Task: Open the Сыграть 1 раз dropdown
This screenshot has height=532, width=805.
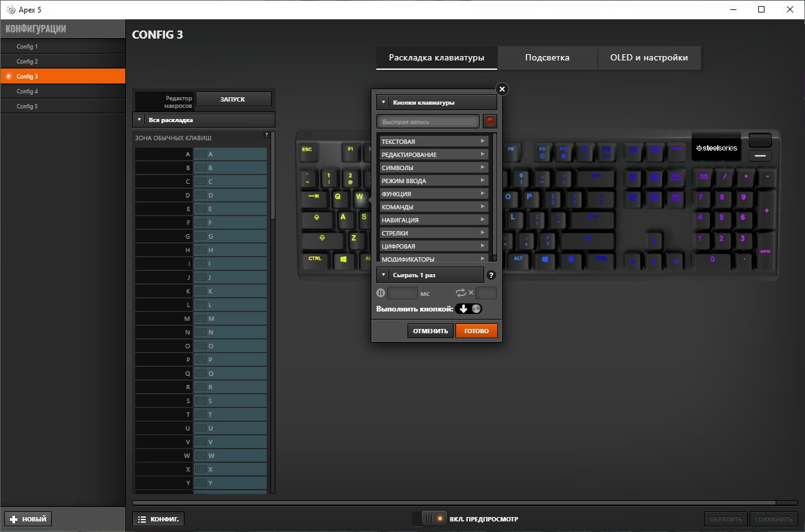Action: click(430, 275)
